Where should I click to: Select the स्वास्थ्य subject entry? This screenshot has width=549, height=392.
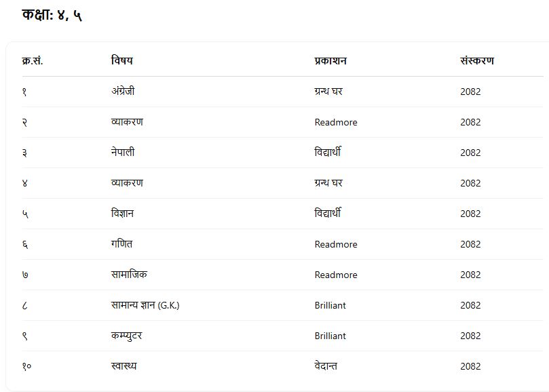click(124, 366)
